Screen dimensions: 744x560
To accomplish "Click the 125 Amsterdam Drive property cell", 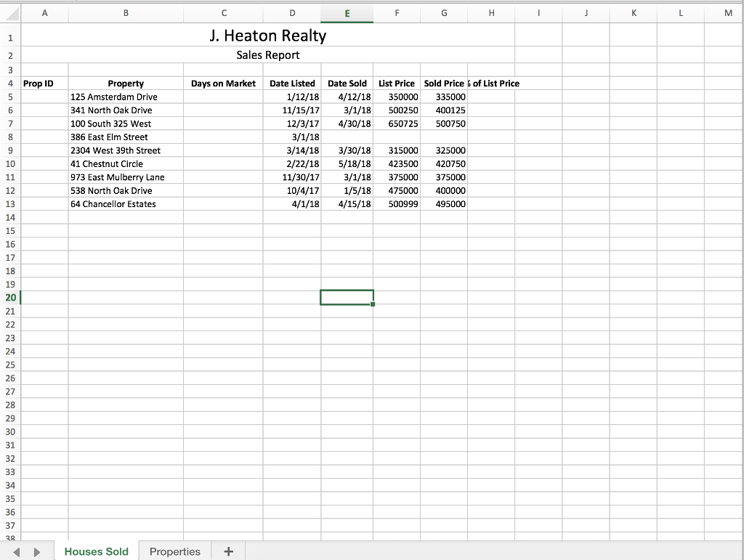I will (x=114, y=97).
